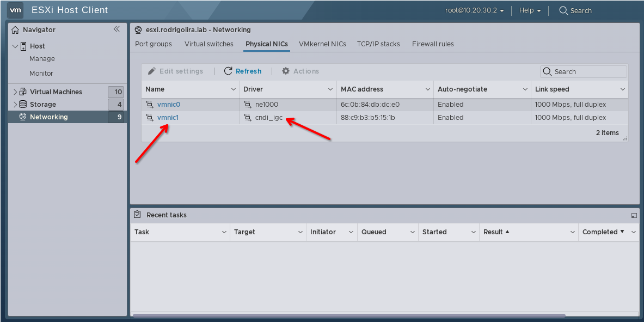Click the horizontal scrollbar at bottom
The width and height of the screenshot is (644, 322).
(348, 315)
